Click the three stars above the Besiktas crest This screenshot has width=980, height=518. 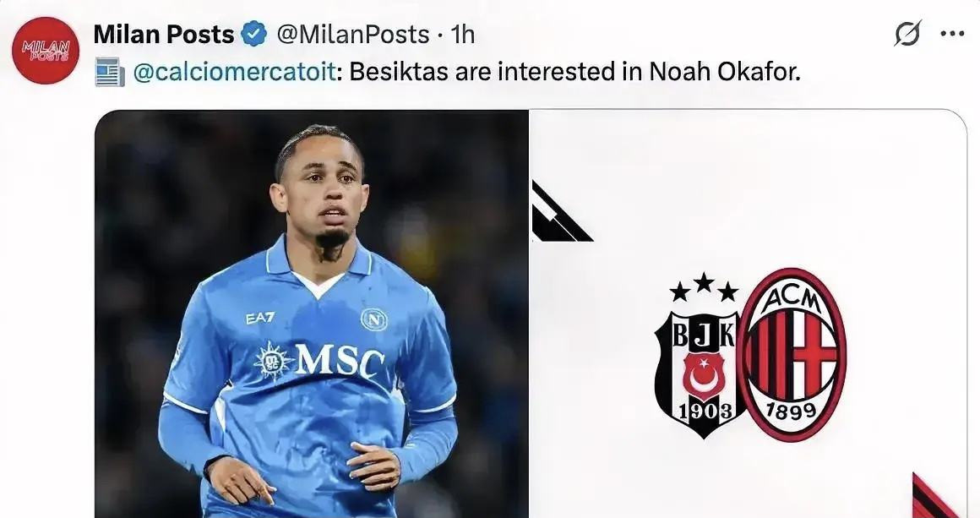(703, 287)
